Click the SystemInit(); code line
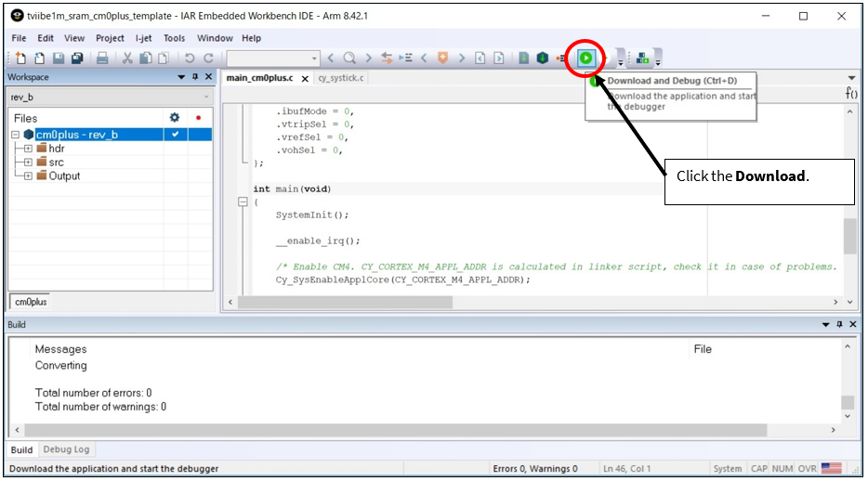 click(312, 214)
